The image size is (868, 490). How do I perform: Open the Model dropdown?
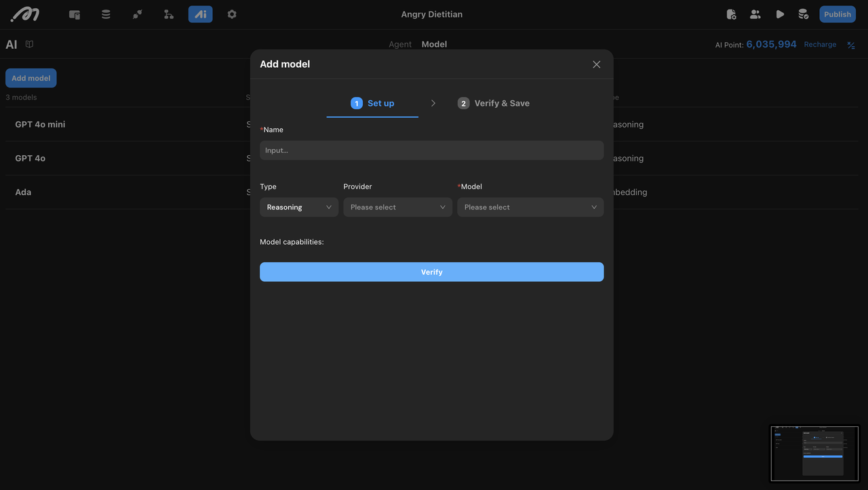[x=530, y=207]
